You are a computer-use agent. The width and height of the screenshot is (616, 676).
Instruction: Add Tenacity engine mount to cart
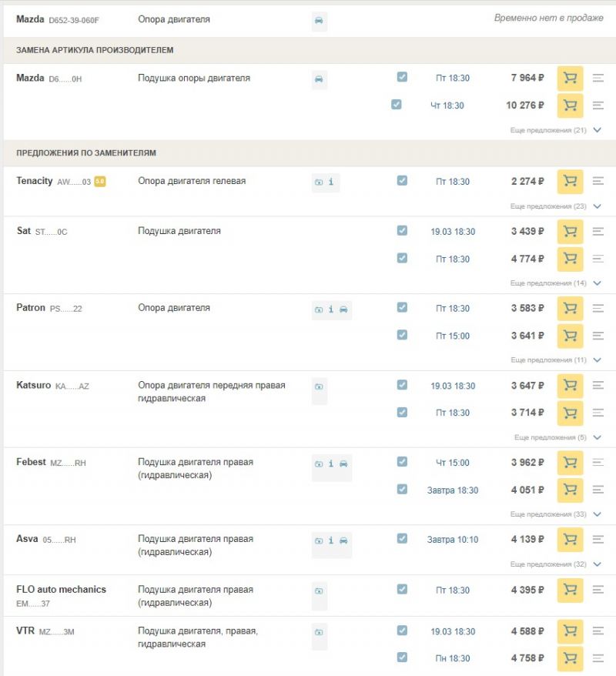pos(570,182)
